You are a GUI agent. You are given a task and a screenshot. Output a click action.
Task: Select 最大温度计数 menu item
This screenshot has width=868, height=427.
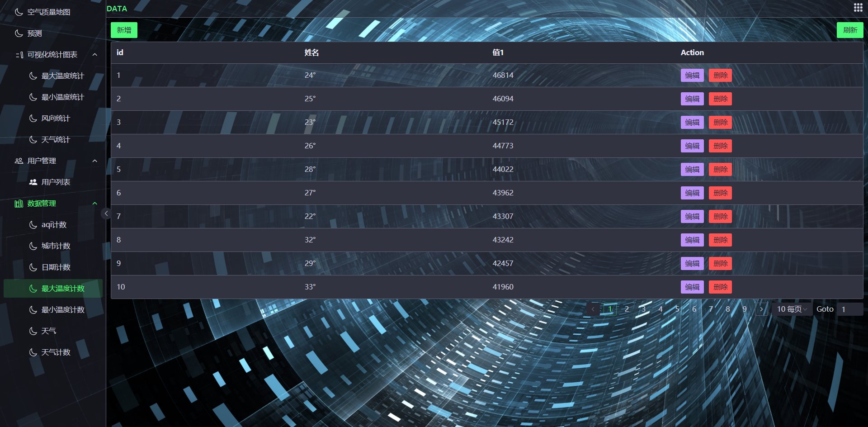(53, 288)
